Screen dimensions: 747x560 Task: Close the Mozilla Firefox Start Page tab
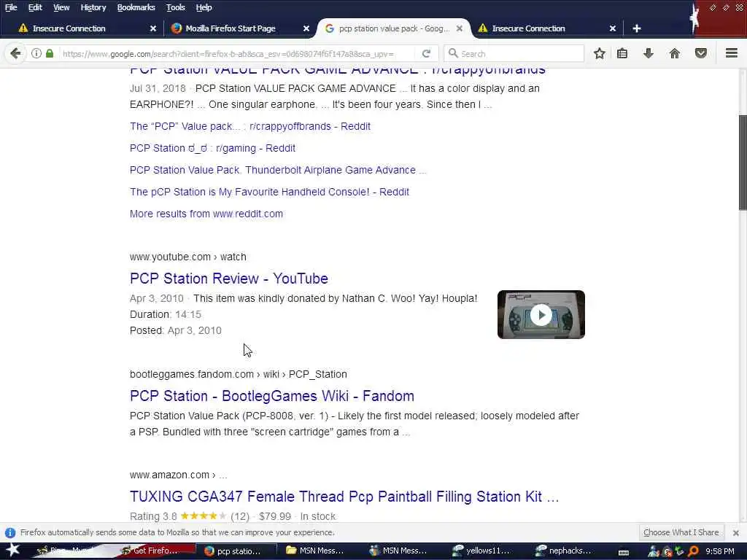(x=306, y=28)
